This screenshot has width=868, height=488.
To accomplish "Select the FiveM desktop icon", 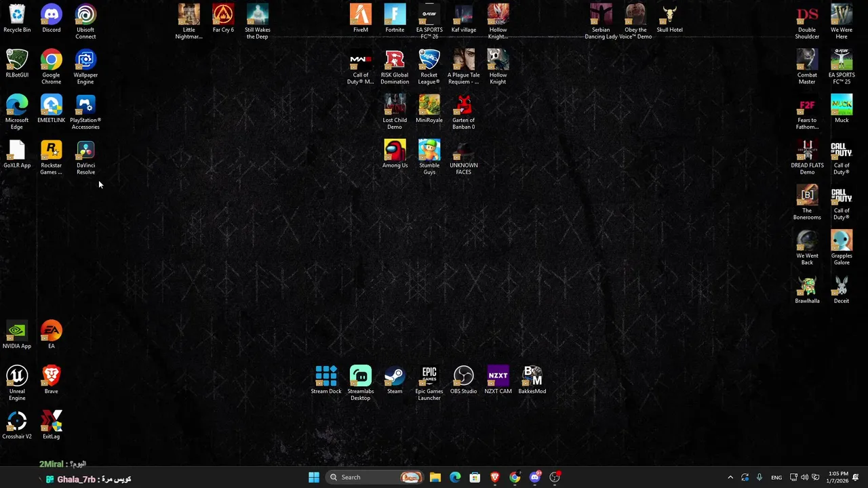I will [361, 19].
